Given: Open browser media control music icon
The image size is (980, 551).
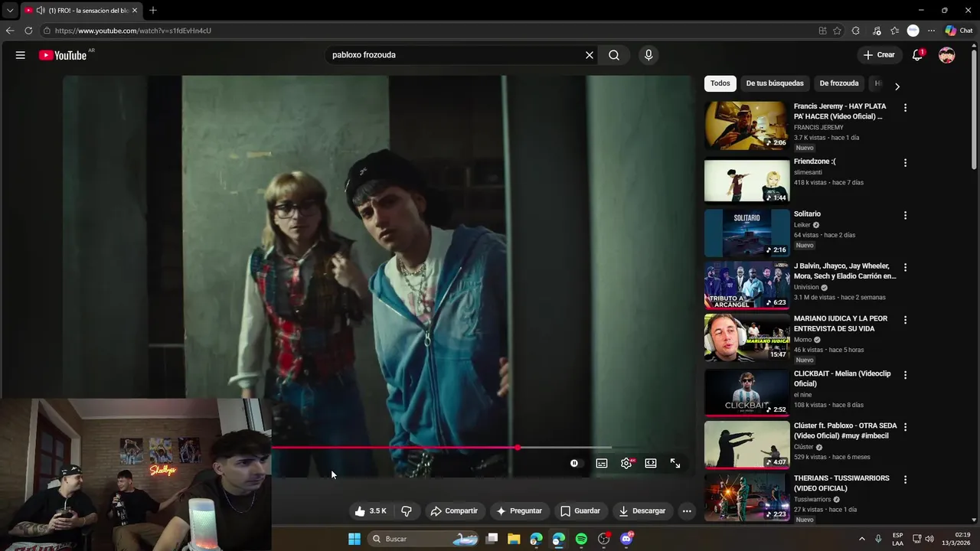Looking at the screenshot, I should 876,31.
